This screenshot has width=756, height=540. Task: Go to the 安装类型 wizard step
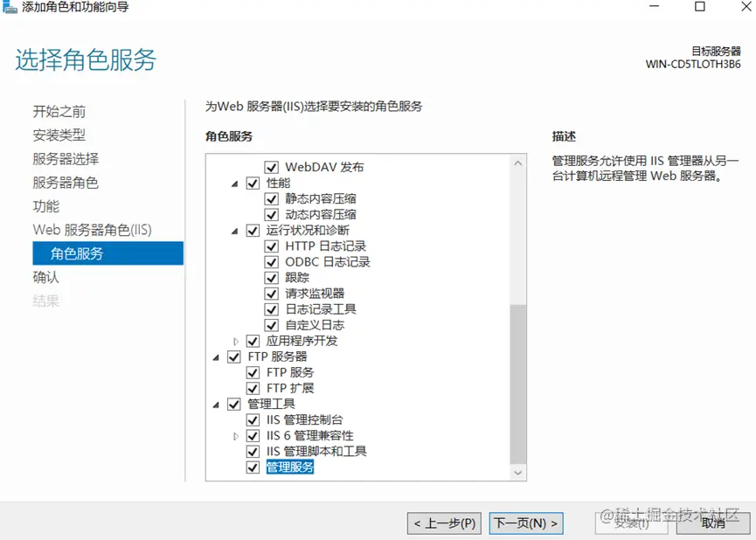pos(59,135)
